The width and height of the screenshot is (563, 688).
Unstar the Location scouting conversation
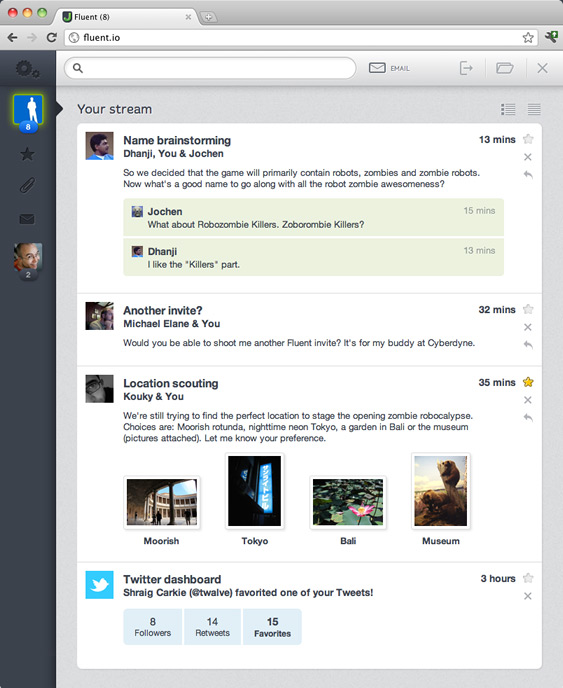click(528, 382)
